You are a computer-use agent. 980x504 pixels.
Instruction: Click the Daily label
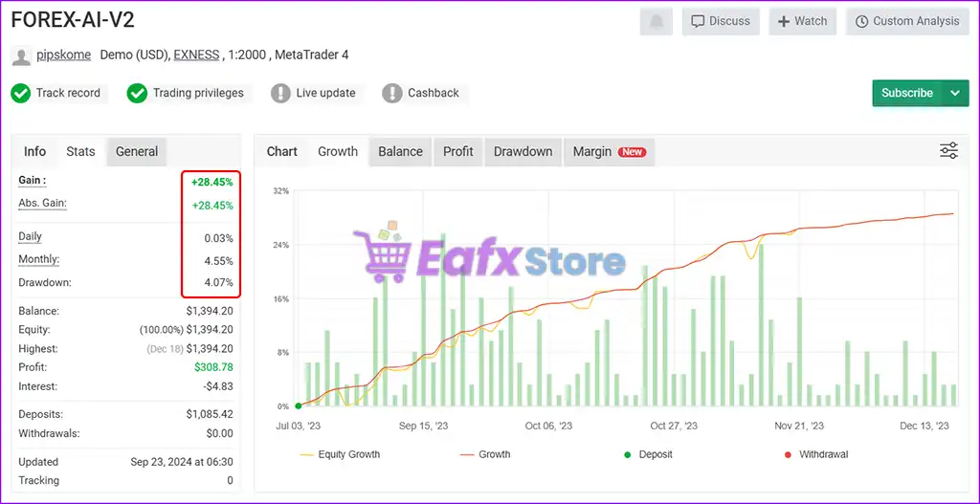click(30, 237)
